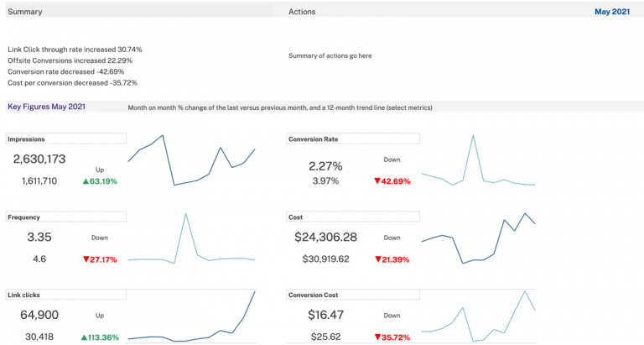Click the red down arrow beside 21.39%

(378, 259)
